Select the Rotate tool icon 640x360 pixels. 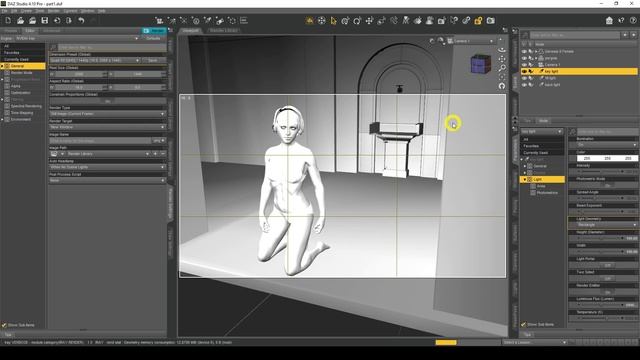point(357,20)
